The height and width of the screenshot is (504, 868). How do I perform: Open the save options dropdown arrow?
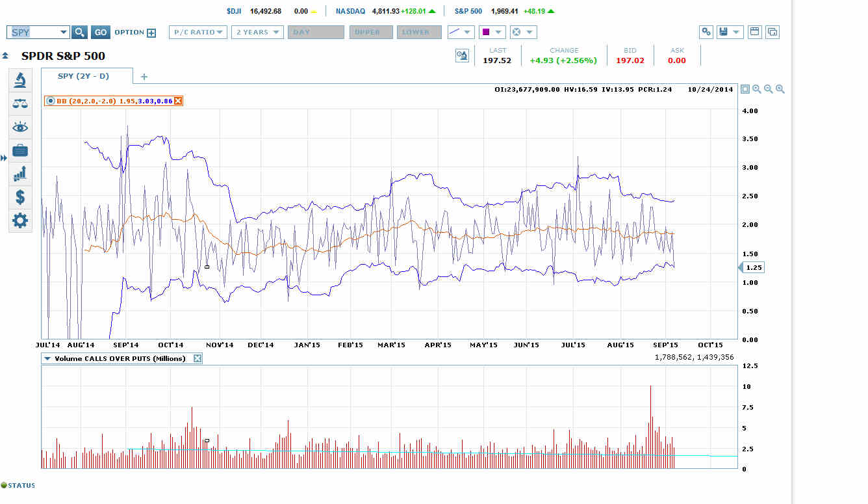pos(737,32)
